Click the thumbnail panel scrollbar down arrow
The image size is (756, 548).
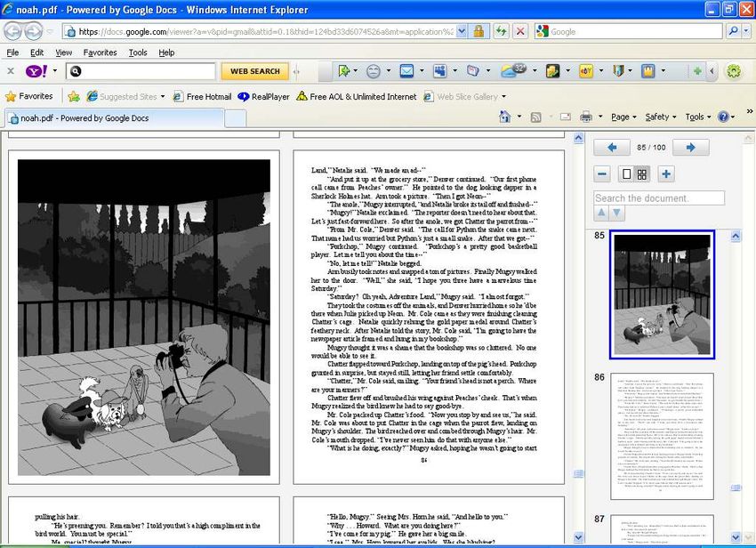736,537
